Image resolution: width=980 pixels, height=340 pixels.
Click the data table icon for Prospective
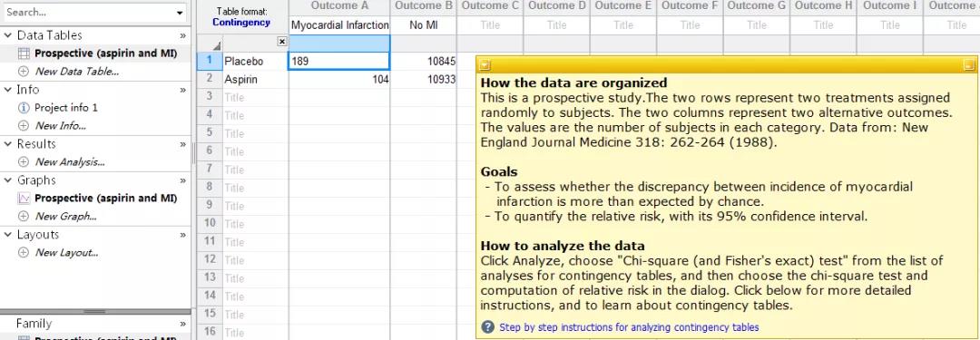[x=24, y=53]
